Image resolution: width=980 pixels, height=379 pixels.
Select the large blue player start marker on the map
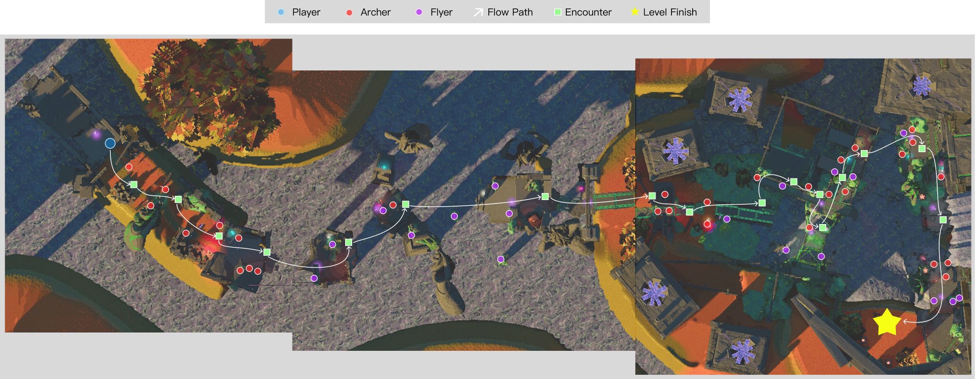110,143
